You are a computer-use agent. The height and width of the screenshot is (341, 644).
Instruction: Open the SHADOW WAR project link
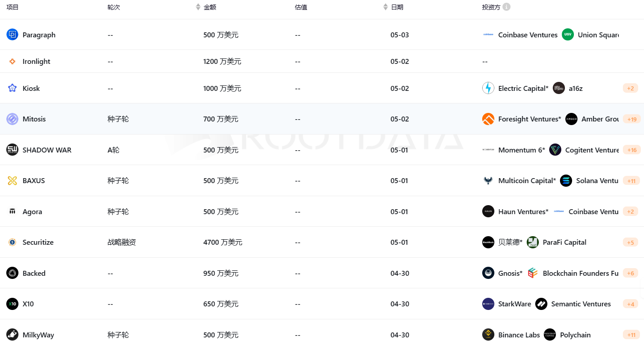[47, 150]
